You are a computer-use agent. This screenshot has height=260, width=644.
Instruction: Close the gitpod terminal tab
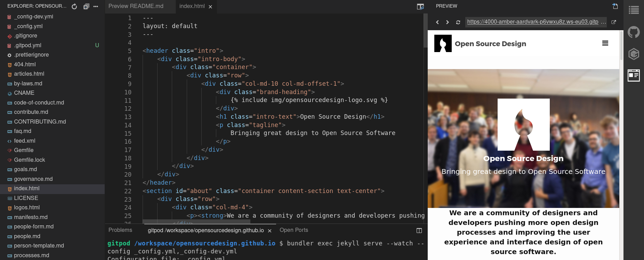coord(269,231)
